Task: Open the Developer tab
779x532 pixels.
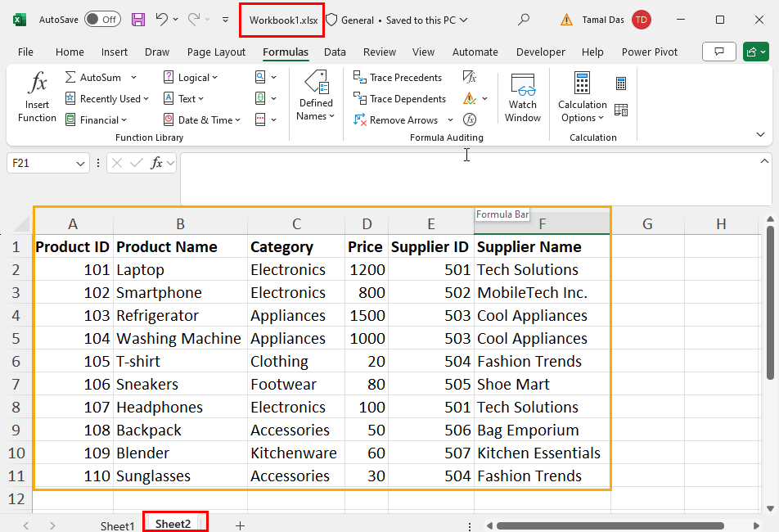Action: [541, 52]
